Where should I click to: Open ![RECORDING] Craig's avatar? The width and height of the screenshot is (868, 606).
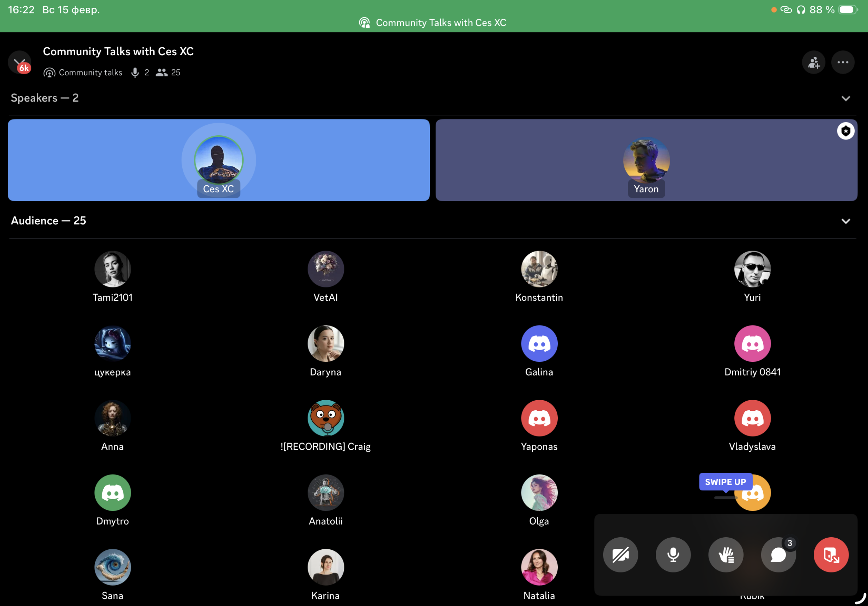click(x=325, y=418)
